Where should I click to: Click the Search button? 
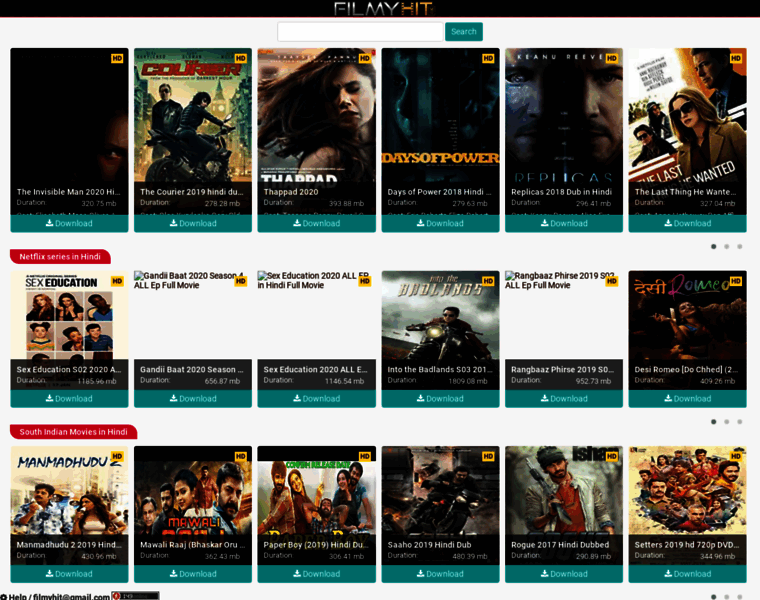click(x=464, y=32)
